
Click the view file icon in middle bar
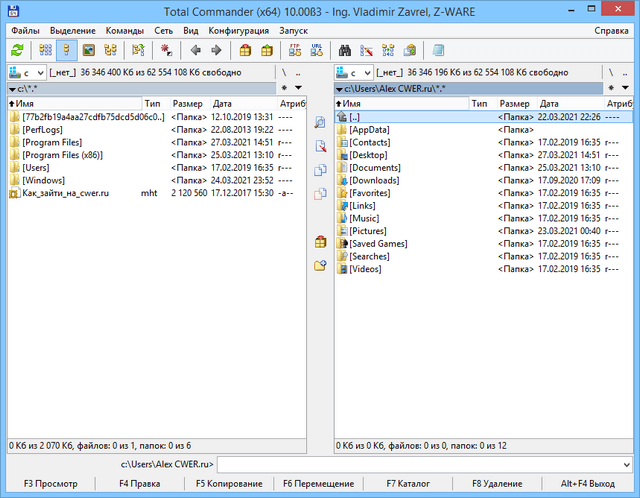[x=320, y=122]
